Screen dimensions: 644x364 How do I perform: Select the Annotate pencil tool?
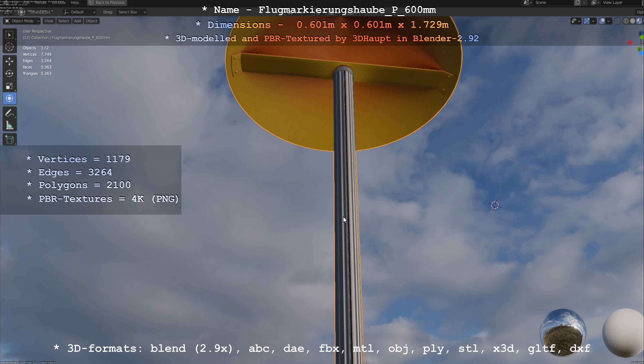coord(9,113)
